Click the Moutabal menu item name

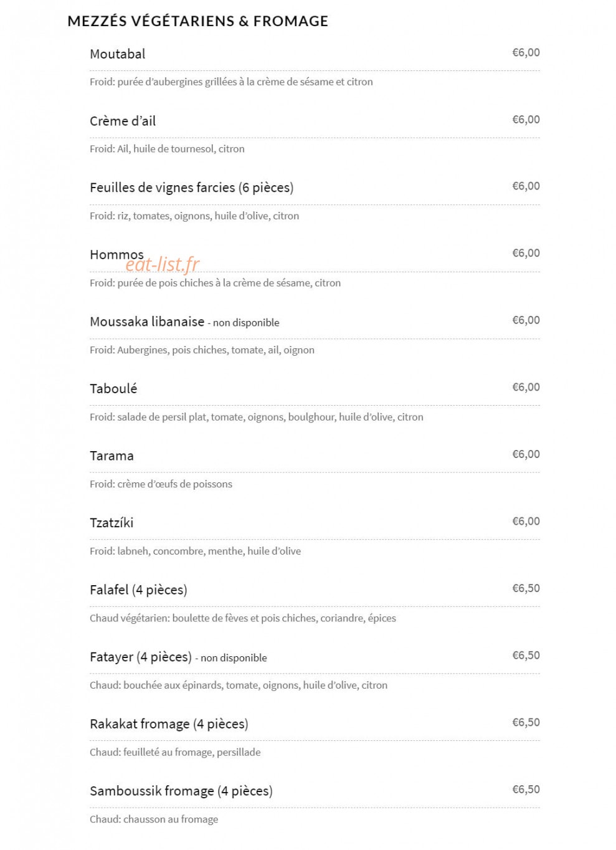click(x=117, y=54)
